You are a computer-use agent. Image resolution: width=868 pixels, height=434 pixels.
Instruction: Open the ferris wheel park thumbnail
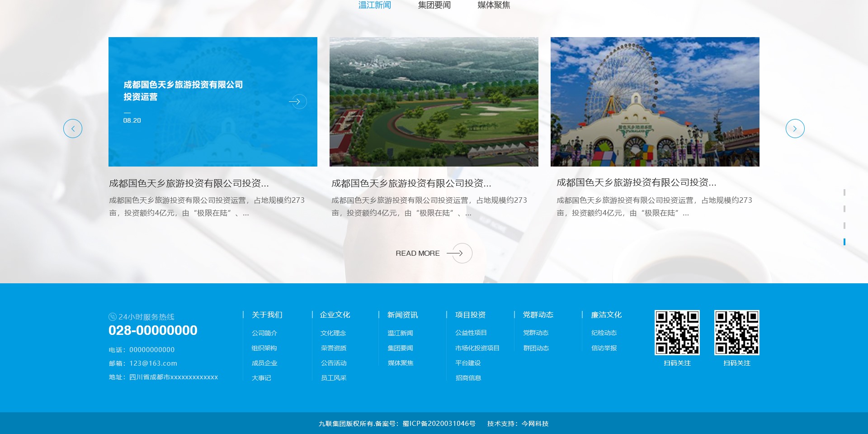[655, 102]
